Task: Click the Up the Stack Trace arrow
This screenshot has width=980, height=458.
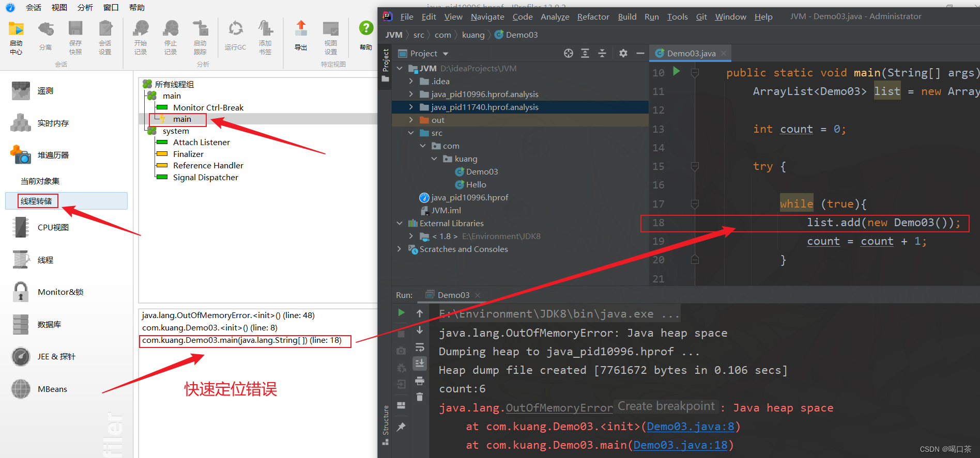Action: (x=420, y=313)
